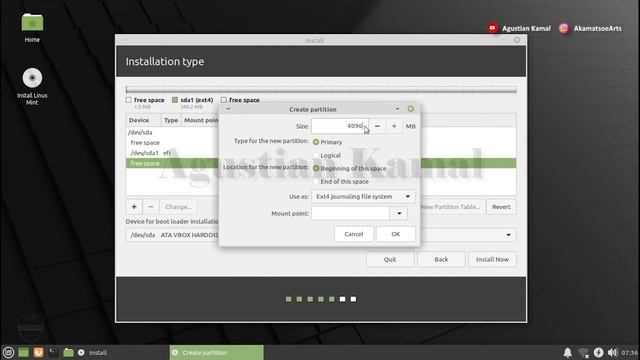Click the Size input field showing 4096

tap(340, 126)
